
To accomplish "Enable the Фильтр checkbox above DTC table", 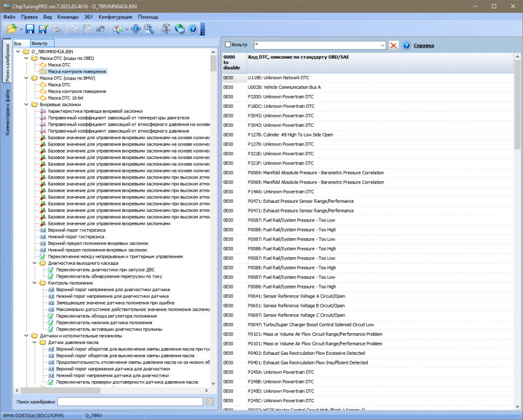I will (228, 45).
